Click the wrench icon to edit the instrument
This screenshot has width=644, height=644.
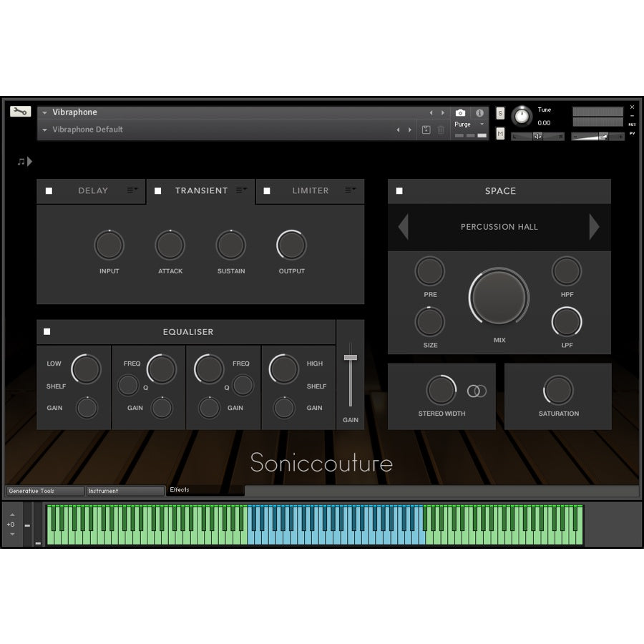coord(21,112)
